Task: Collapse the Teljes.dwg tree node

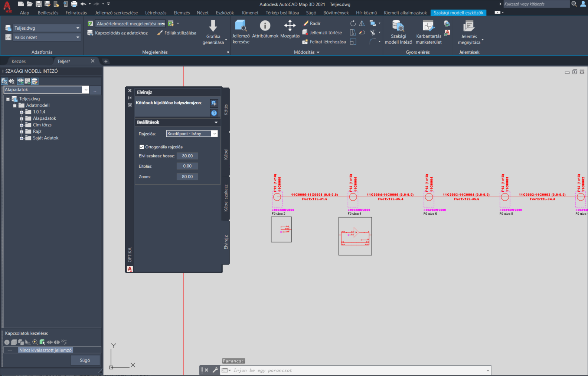Action: click(8, 99)
